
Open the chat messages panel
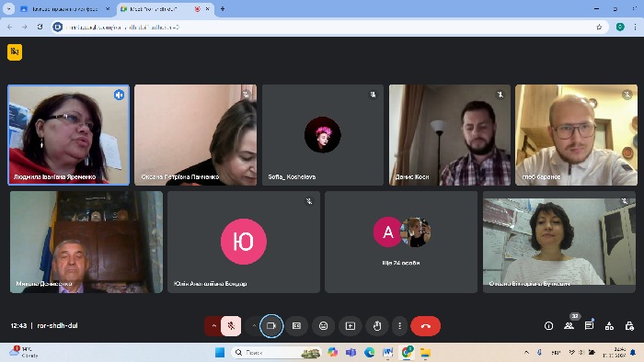pyautogui.click(x=589, y=326)
